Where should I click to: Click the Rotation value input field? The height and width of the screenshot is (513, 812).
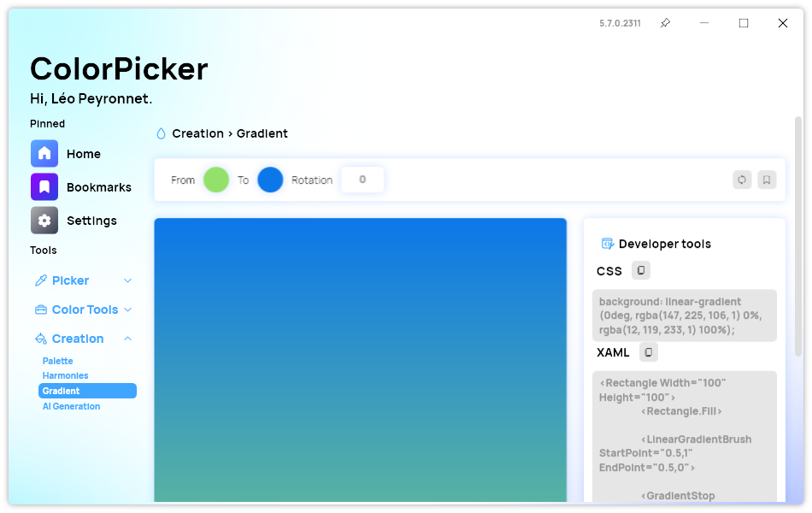coord(362,180)
